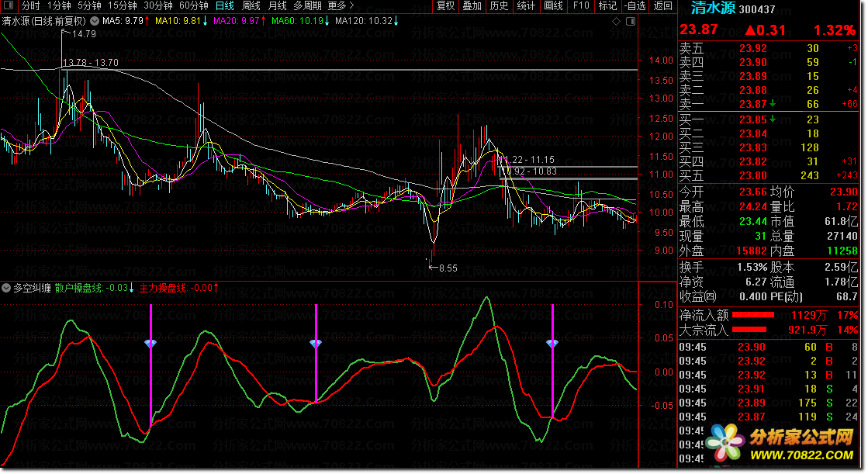Click the first diamond signal marker in indicator
Screen dimensions: 868x474
pyautogui.click(x=150, y=344)
